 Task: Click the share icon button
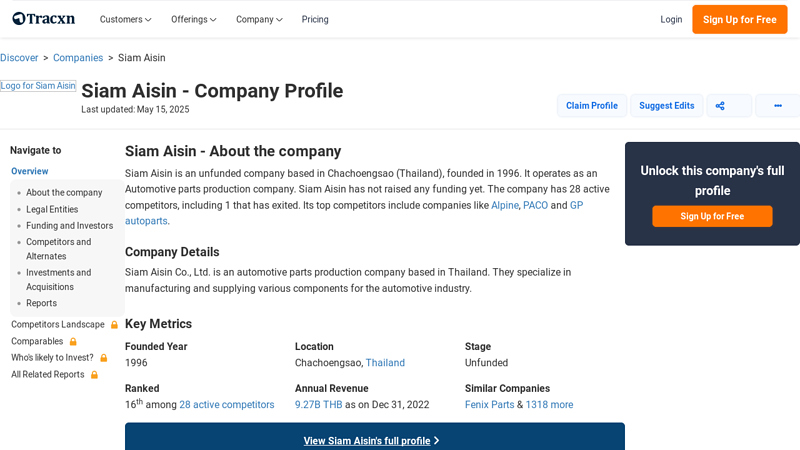729,106
